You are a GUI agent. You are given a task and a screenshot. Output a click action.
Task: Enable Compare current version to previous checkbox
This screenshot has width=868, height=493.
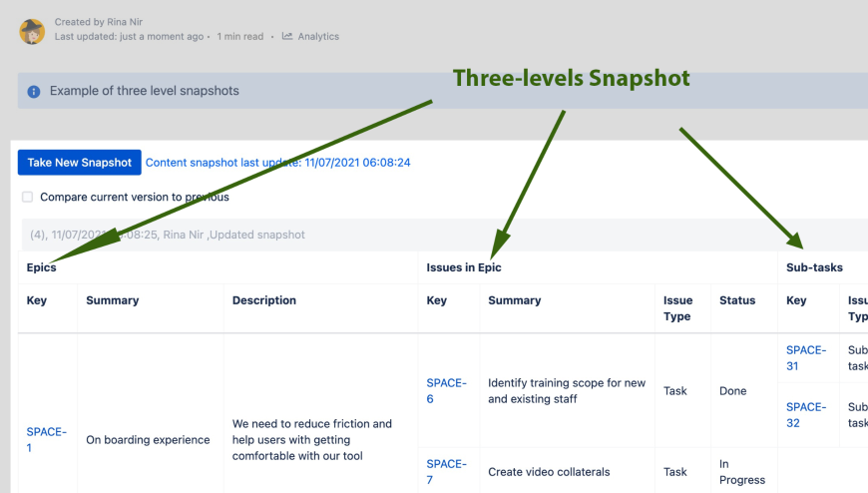[28, 197]
